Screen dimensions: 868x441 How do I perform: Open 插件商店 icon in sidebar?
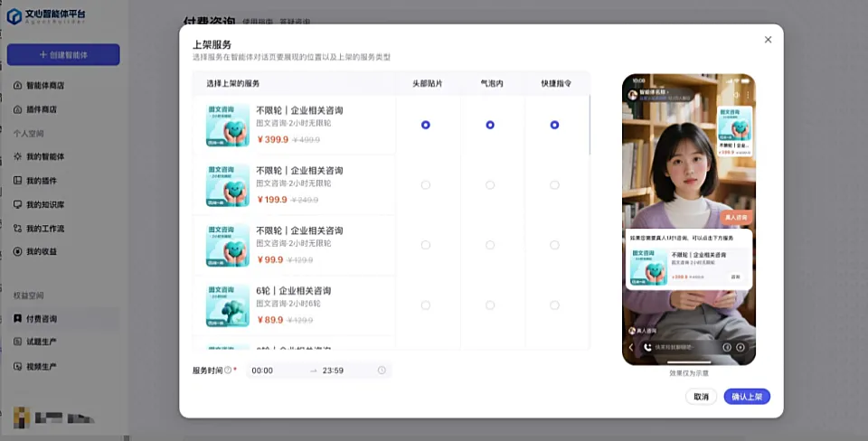coord(18,109)
